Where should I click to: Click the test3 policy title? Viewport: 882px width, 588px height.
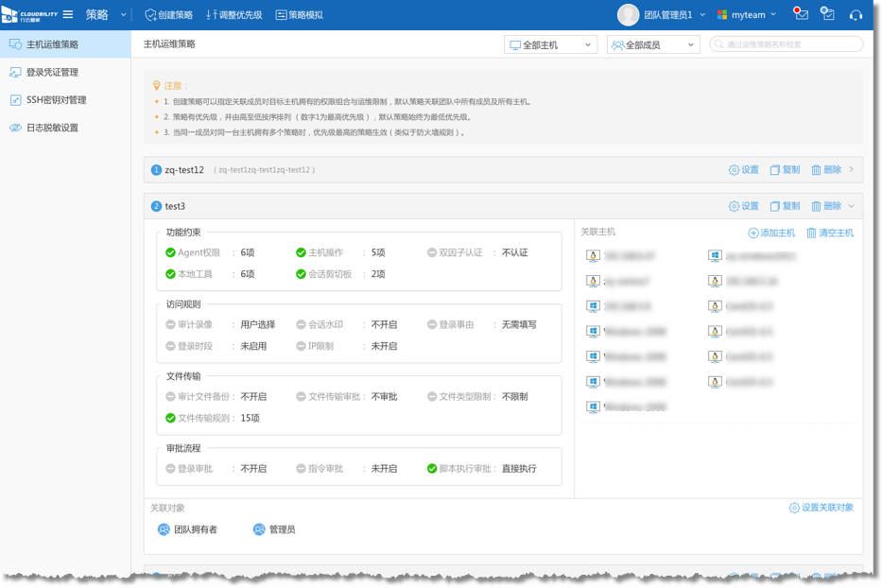coord(175,206)
